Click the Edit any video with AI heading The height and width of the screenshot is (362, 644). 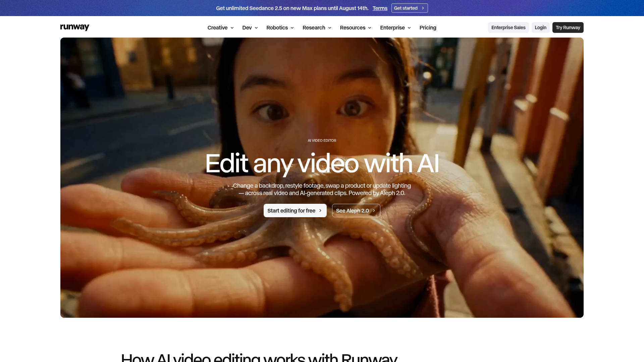[322, 164]
